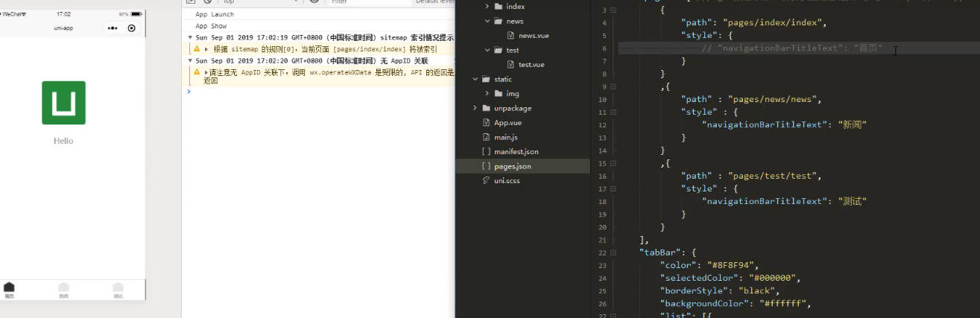Collapse the 17:02:20 无 AppID log group

click(191, 61)
